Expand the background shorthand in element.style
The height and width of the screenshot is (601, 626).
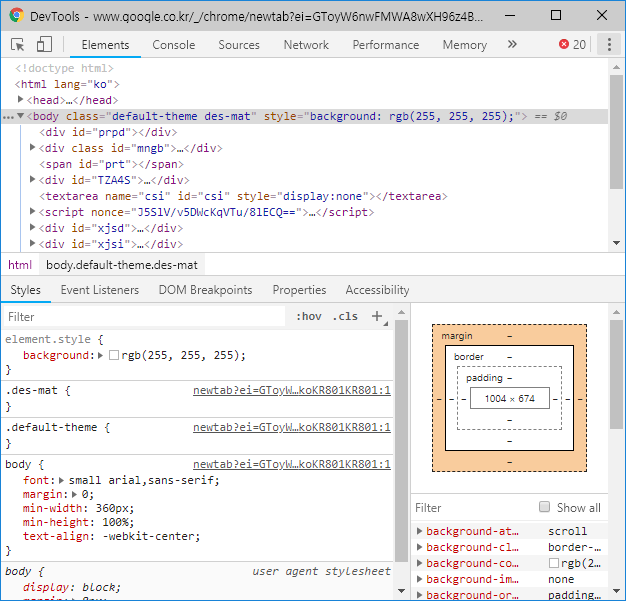click(101, 355)
